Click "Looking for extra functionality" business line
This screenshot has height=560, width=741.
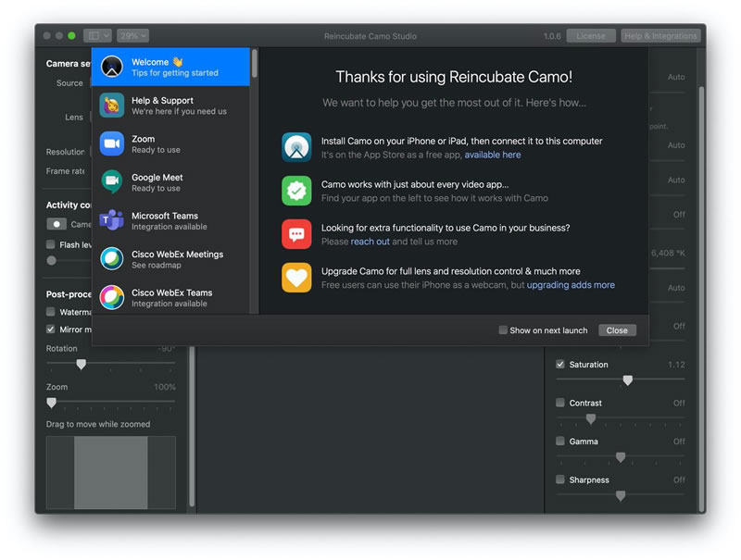(x=446, y=228)
